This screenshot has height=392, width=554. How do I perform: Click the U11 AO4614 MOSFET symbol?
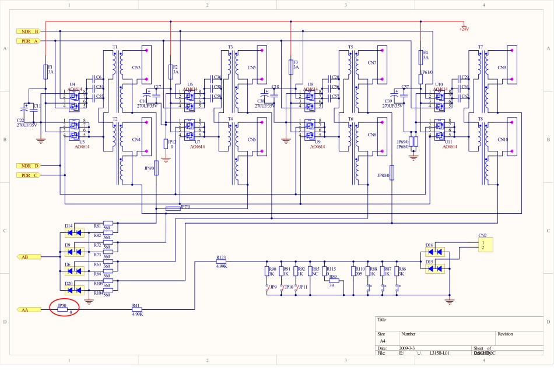point(441,128)
